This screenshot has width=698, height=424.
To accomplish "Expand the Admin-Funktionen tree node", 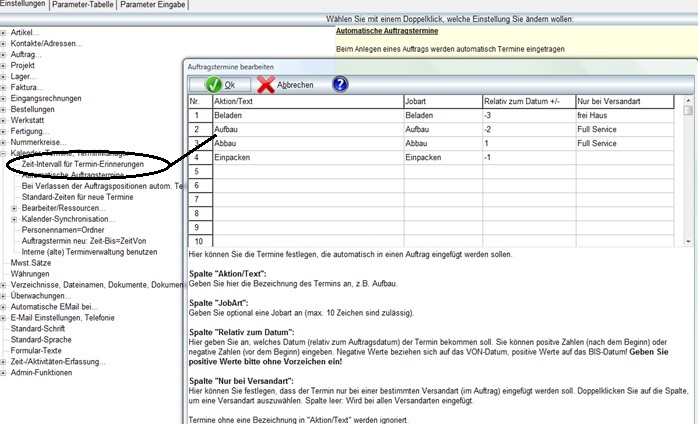I will (x=3, y=373).
